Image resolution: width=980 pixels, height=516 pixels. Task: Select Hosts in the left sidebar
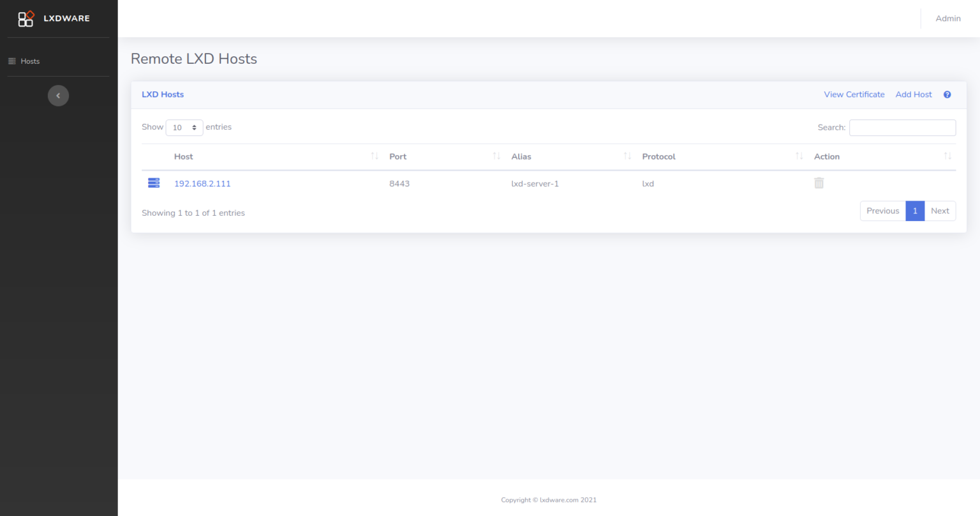(x=30, y=61)
